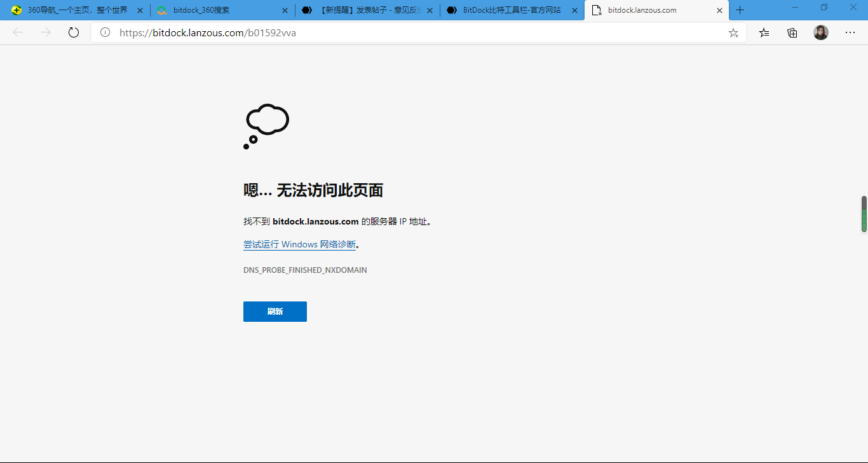This screenshot has width=868, height=463.
Task: Add this page to favorites star
Action: click(x=733, y=32)
